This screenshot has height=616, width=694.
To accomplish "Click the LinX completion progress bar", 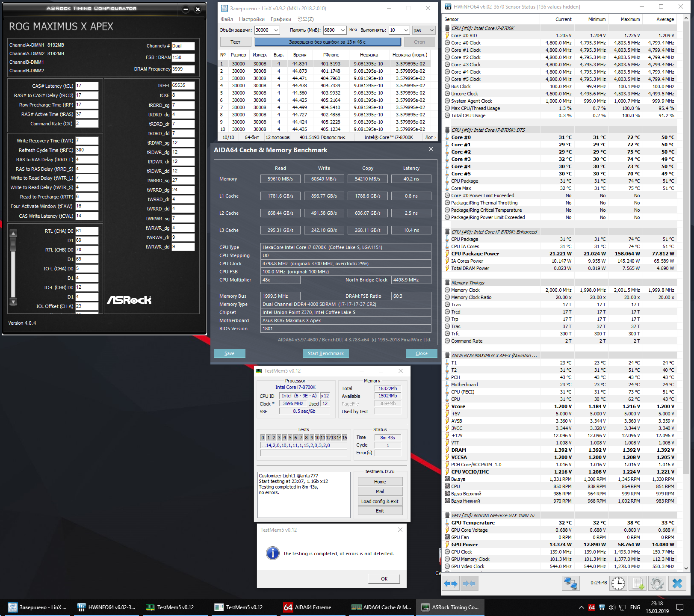I will tap(328, 42).
